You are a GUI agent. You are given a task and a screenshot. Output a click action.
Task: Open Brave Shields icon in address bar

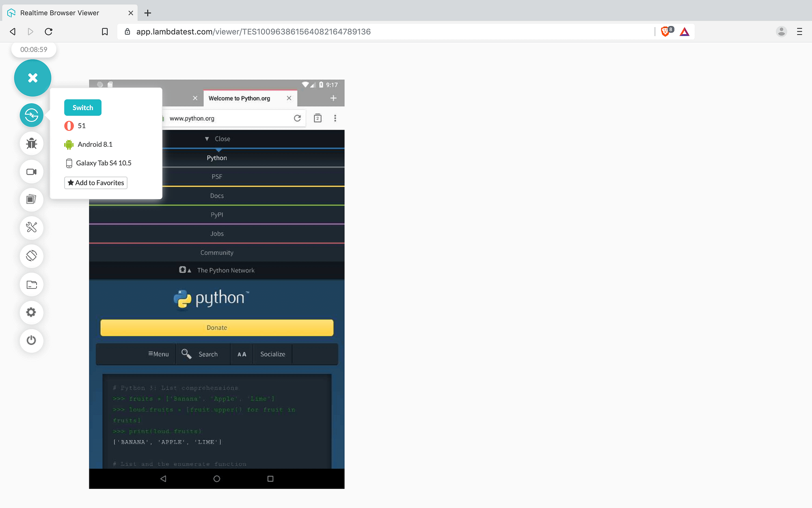[666, 32]
